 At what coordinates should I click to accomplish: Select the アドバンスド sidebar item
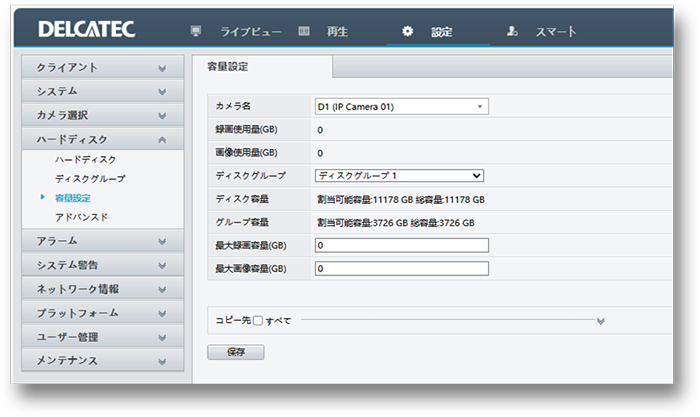tap(82, 217)
